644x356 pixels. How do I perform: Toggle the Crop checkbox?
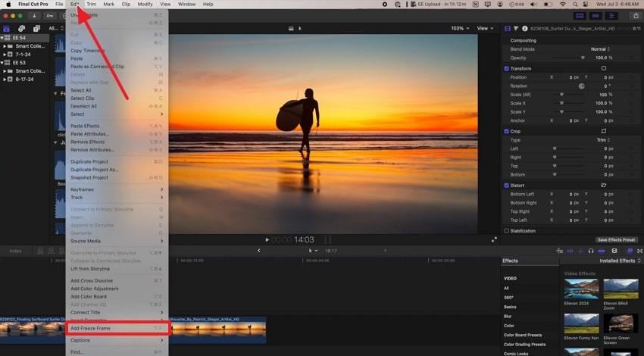(x=506, y=131)
